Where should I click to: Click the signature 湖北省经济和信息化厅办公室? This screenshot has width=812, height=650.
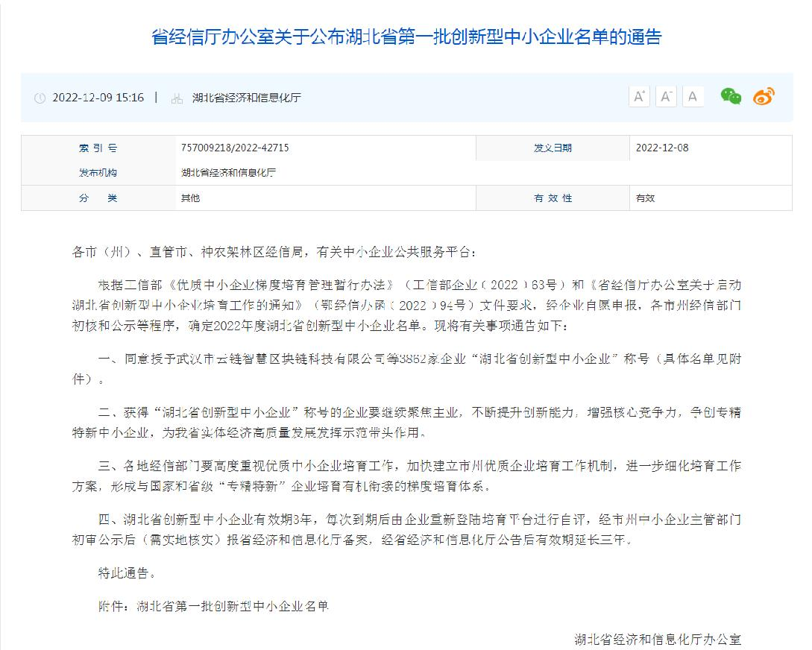[658, 640]
